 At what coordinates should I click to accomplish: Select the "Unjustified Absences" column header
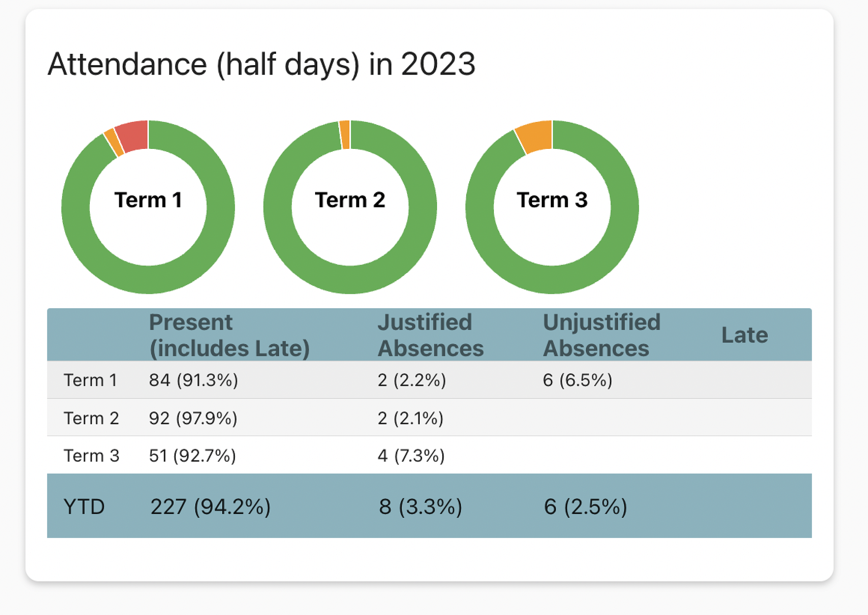click(x=602, y=335)
